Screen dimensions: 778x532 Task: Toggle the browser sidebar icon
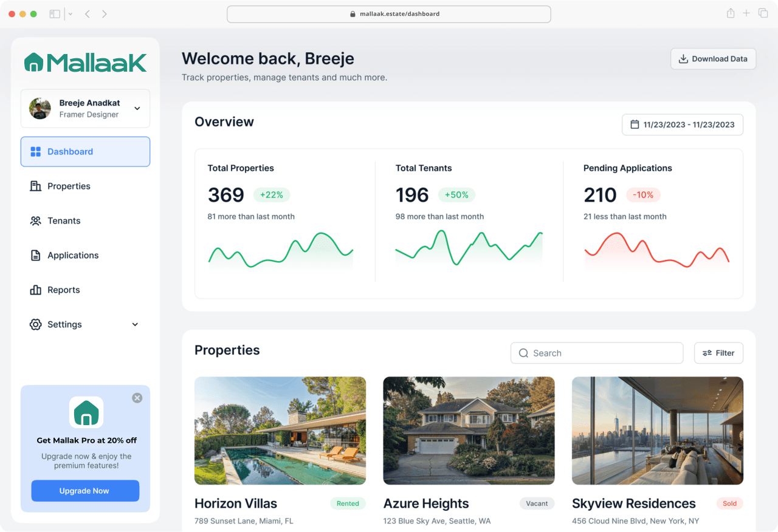coord(55,14)
